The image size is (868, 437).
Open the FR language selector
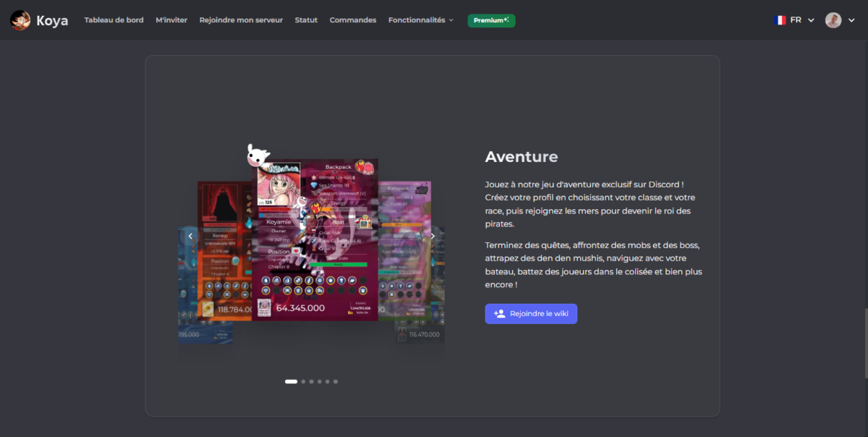coord(794,20)
